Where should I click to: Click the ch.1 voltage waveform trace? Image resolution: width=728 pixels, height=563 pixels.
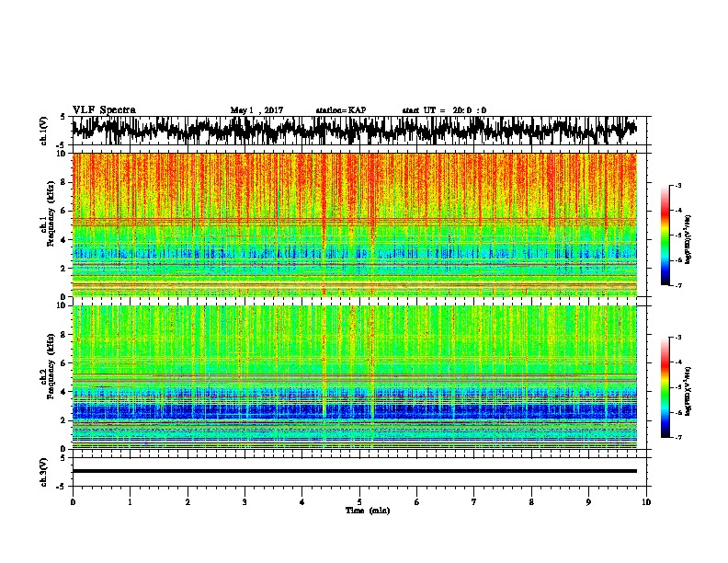(x=354, y=130)
